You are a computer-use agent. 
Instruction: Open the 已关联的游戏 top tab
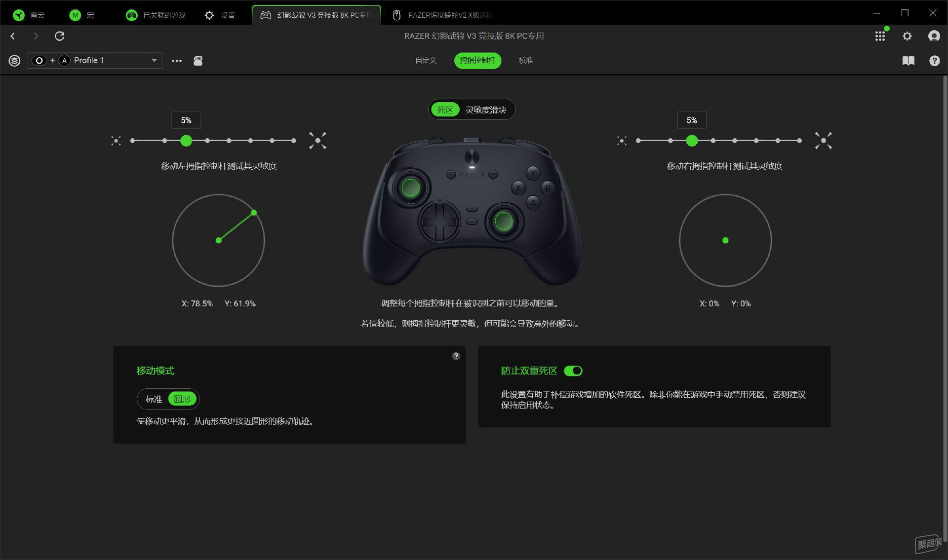(156, 15)
